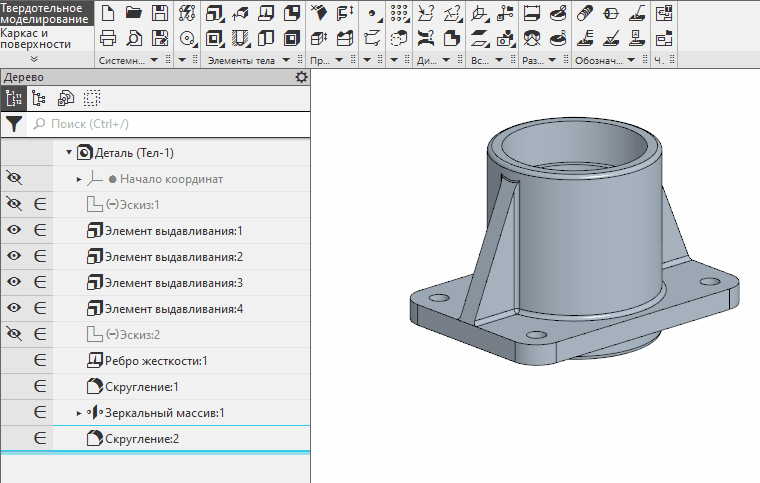Select Элемент выдавливания:4 in the tree

174,309
